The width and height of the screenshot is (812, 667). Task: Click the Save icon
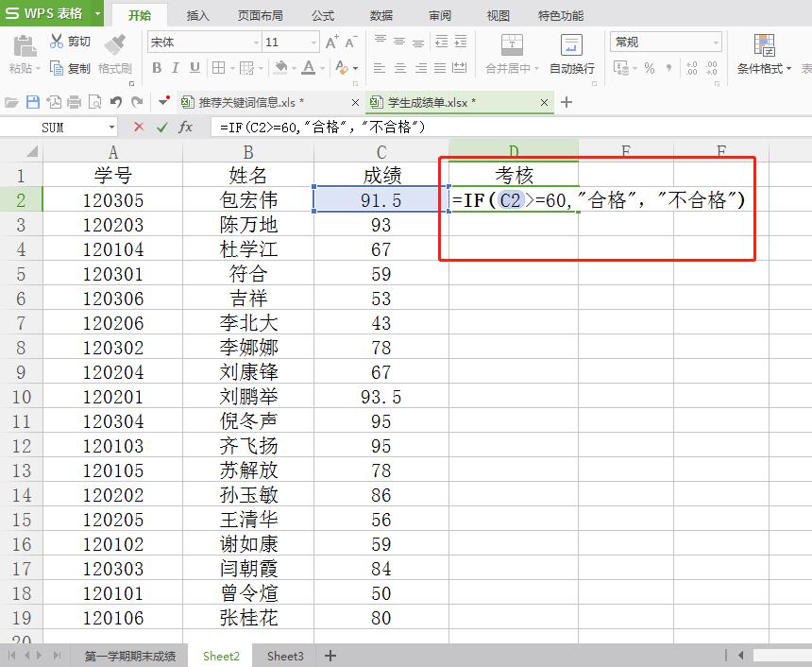(32, 101)
